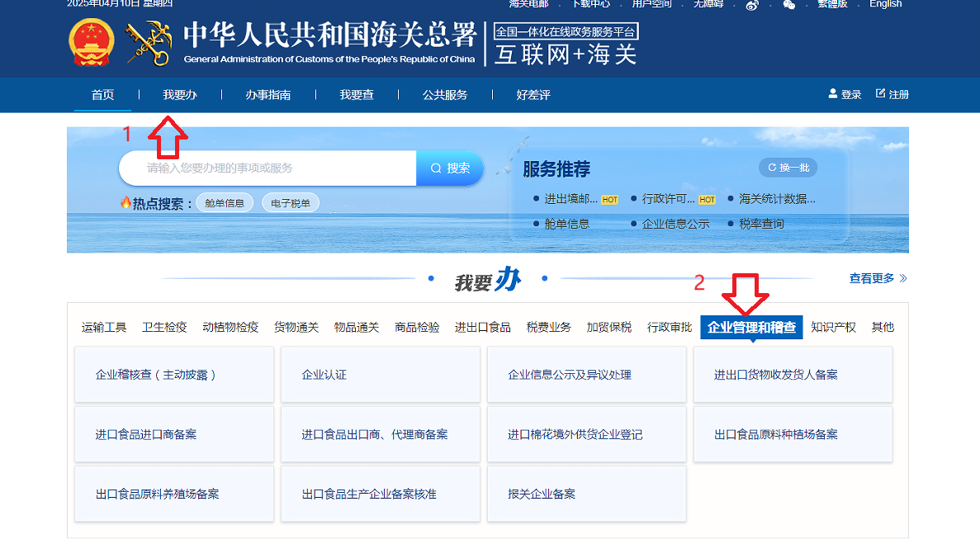980x544 pixels.
Task: Click inside the service search input field
Action: pyautogui.click(x=264, y=168)
